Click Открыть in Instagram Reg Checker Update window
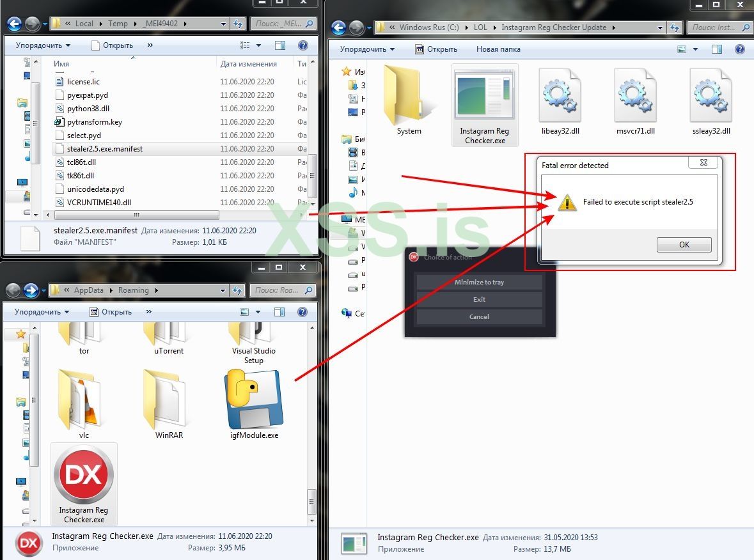The image size is (754, 560). coord(436,49)
